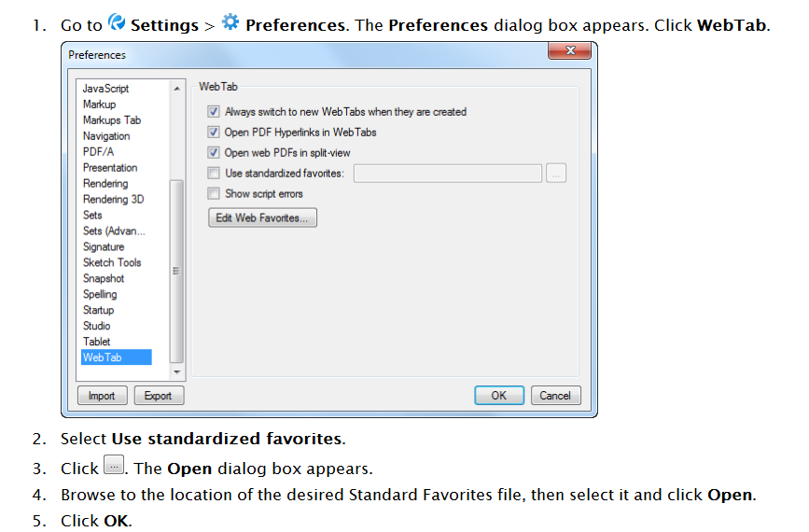Click the category list scroll down arrow
The image size is (809, 532).
tap(177, 372)
